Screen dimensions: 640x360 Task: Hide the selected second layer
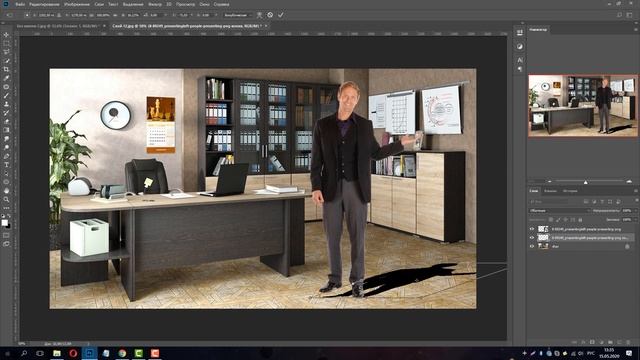point(532,237)
